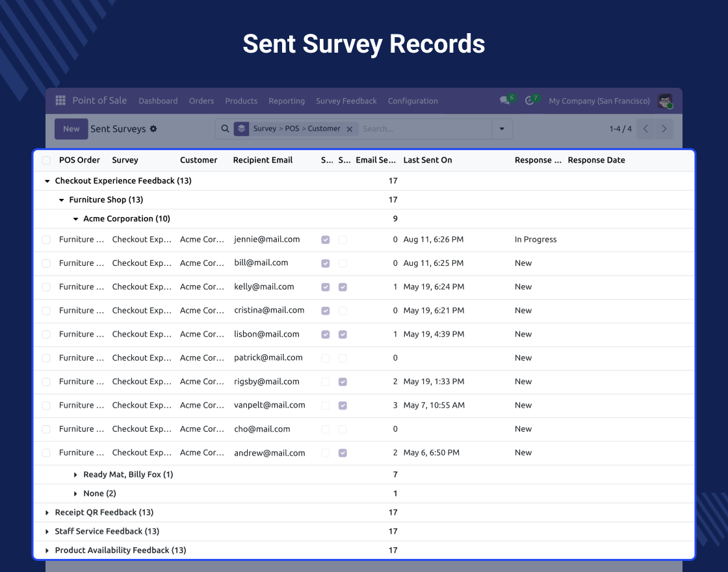Viewport: 728px width, 572px height.
Task: Click Aug 11, 6:25 PM date cell
Action: 433,263
